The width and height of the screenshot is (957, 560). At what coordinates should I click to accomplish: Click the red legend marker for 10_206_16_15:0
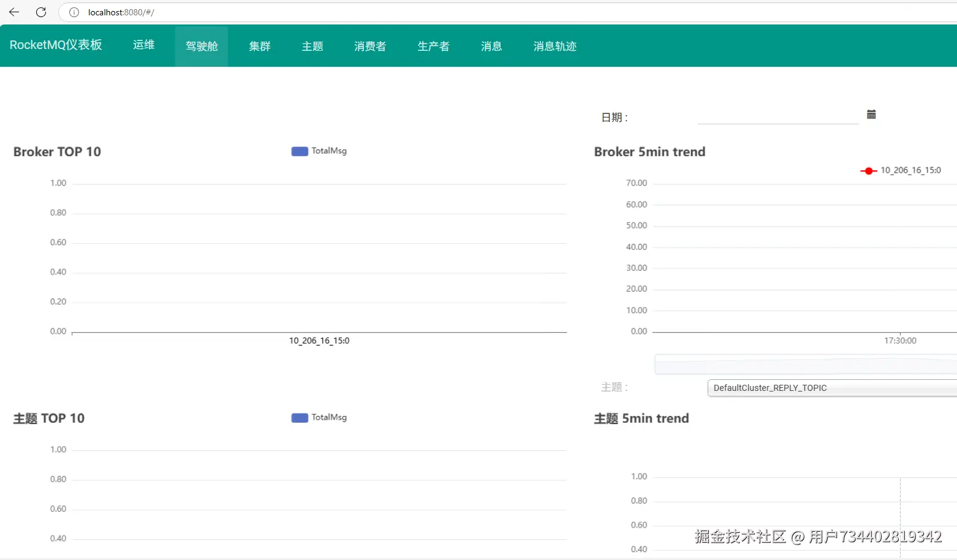(x=868, y=170)
